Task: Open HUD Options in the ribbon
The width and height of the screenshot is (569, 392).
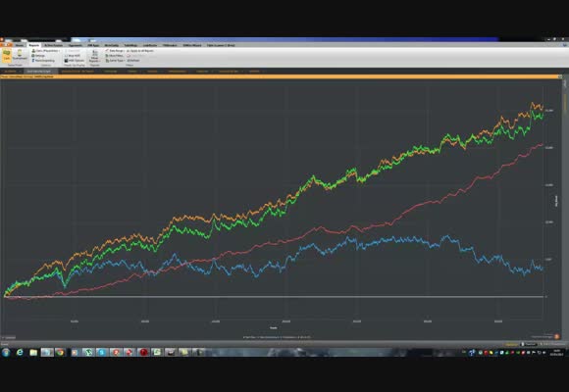Action: (75, 61)
